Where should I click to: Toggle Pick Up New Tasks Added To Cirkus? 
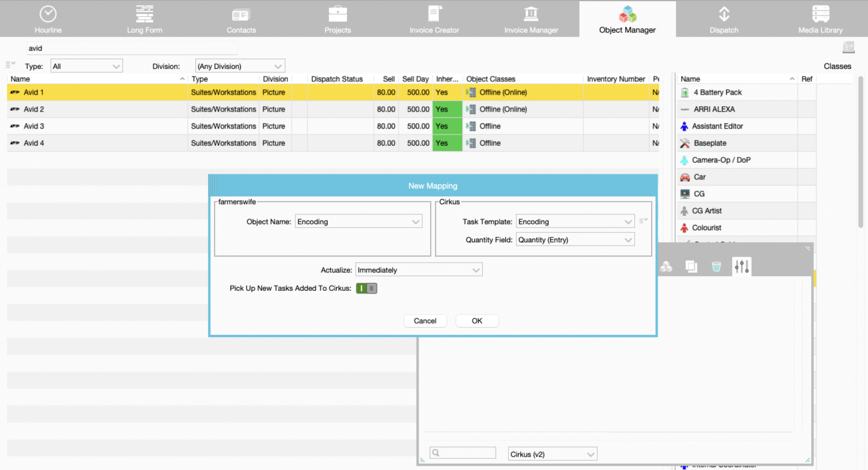(367, 288)
